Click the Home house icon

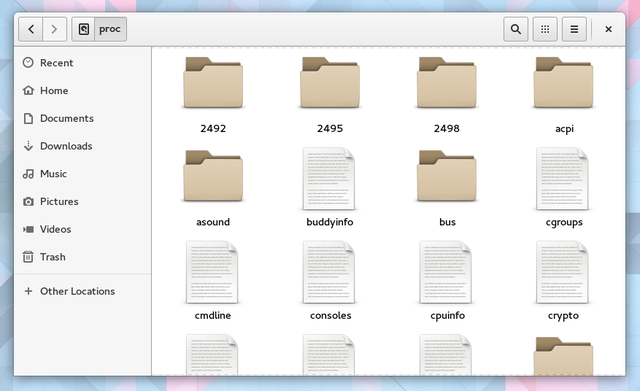(x=28, y=90)
